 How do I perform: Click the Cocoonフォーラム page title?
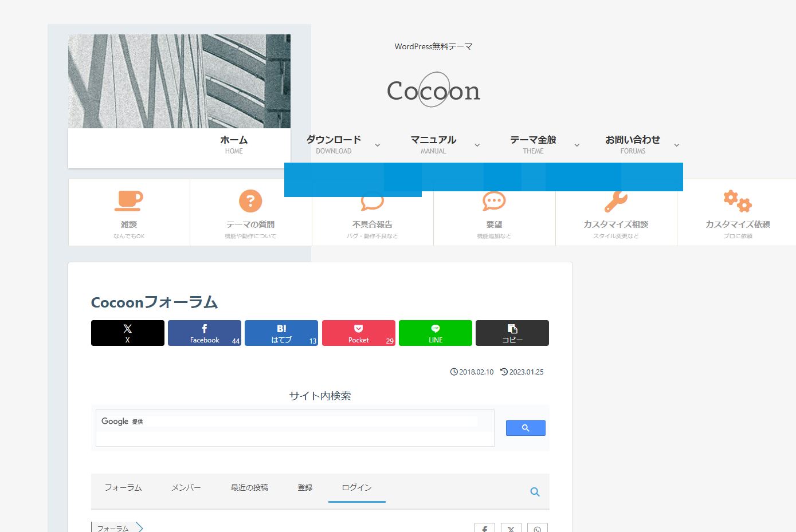click(x=155, y=302)
